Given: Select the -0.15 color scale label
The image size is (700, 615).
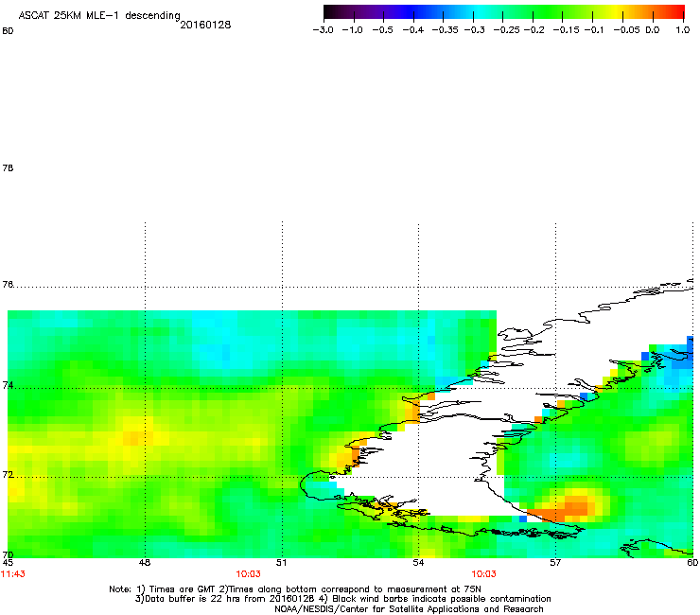Looking at the screenshot, I should coord(566,30).
